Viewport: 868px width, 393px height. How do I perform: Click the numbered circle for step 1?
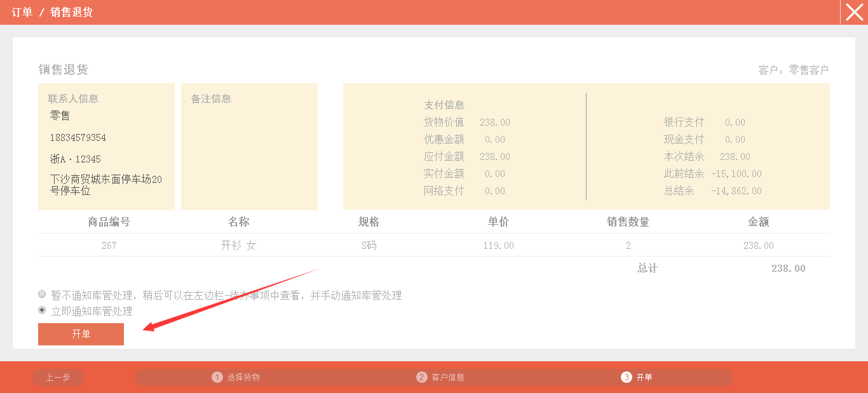(x=217, y=377)
